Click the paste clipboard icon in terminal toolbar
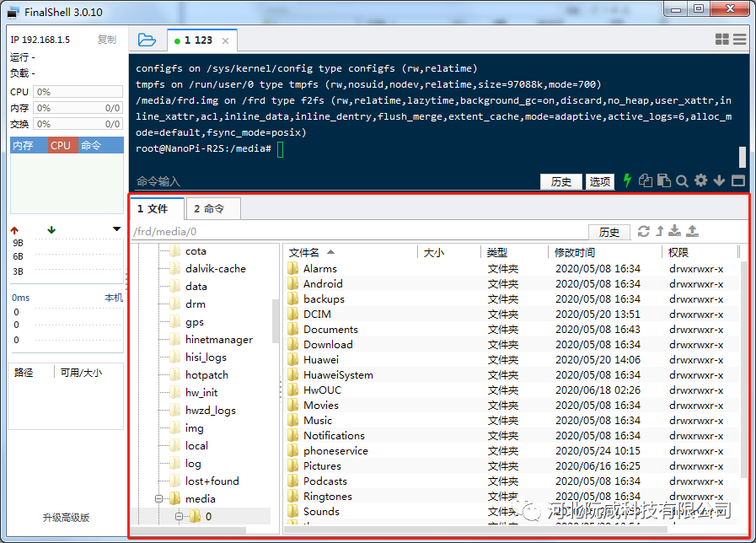 664,180
